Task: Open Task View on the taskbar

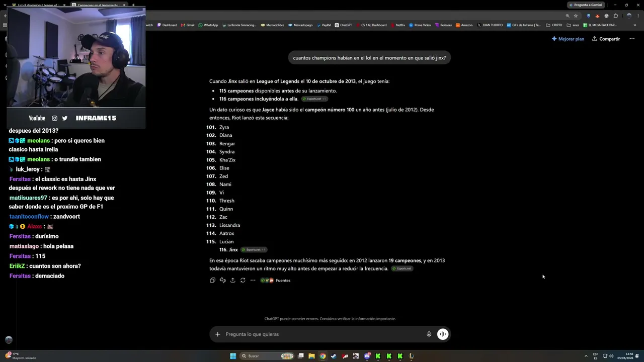Action: click(x=301, y=356)
